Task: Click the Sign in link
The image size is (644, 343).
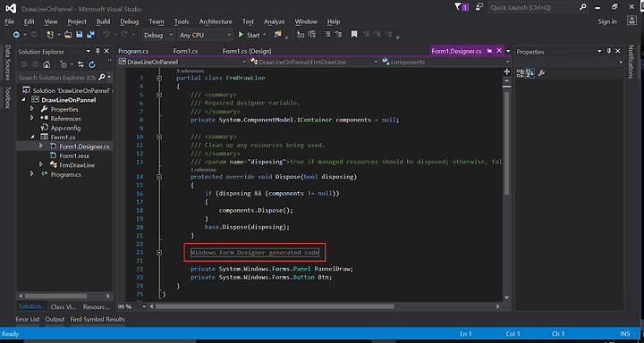Action: pyautogui.click(x=607, y=21)
